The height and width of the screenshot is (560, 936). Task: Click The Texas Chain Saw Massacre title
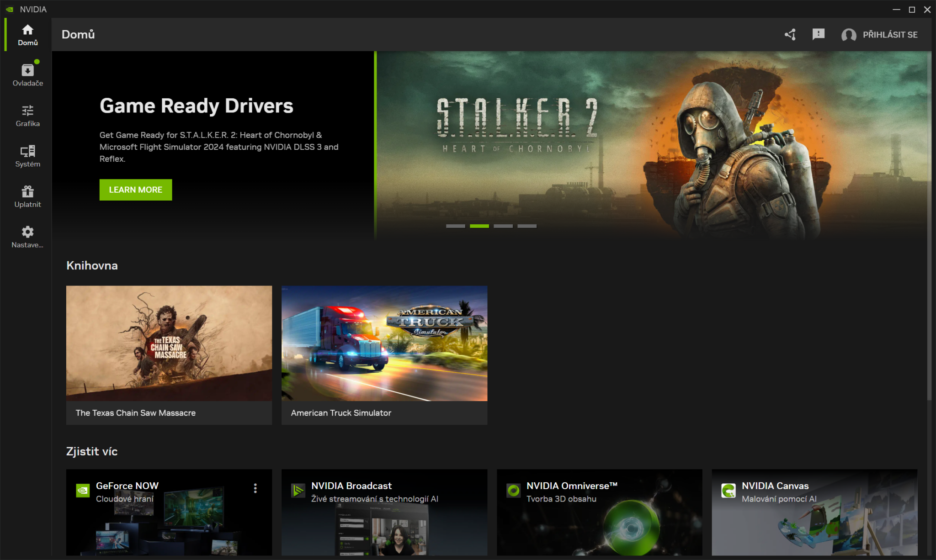coord(136,413)
